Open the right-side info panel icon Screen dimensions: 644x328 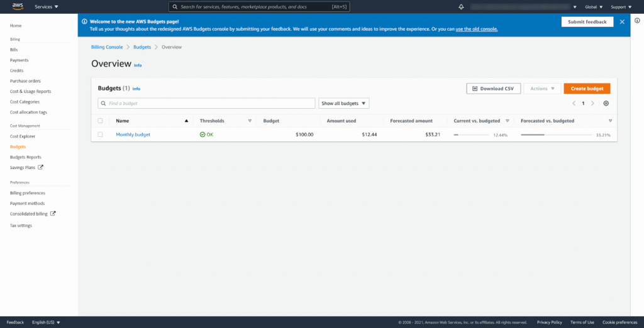pyautogui.click(x=637, y=21)
